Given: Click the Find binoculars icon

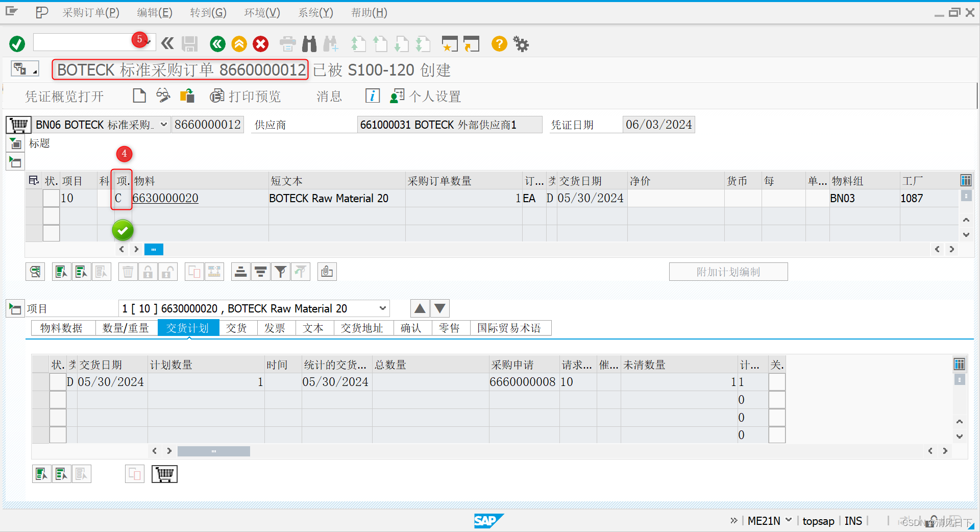Looking at the screenshot, I should pos(309,44).
